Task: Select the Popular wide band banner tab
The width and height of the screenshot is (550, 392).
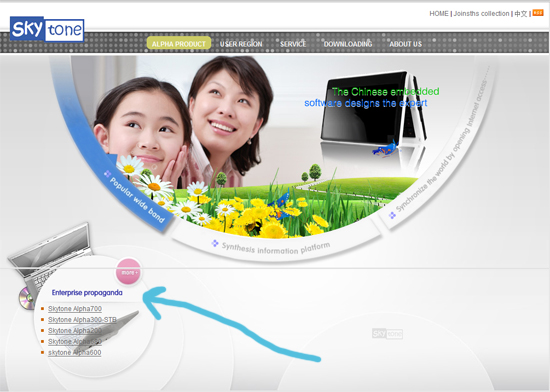Action: tap(137, 200)
